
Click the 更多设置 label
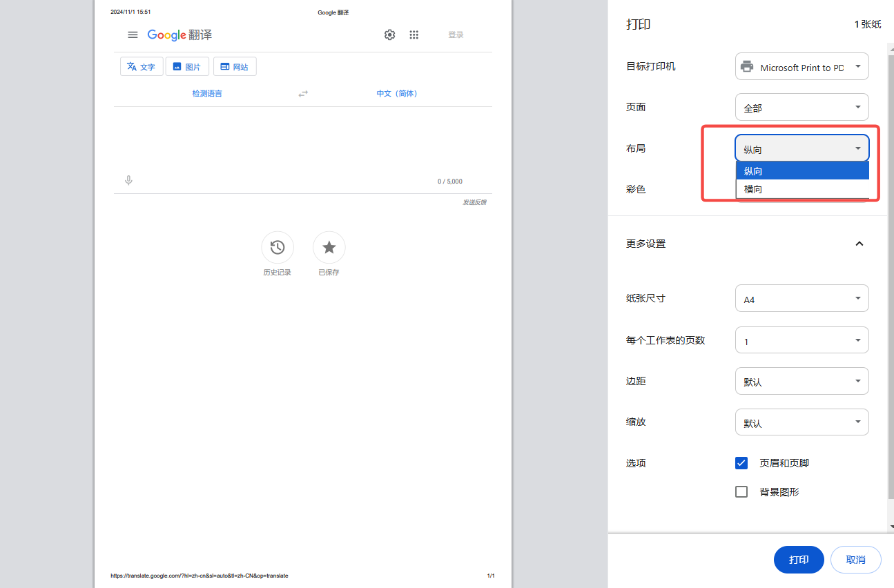pos(646,244)
